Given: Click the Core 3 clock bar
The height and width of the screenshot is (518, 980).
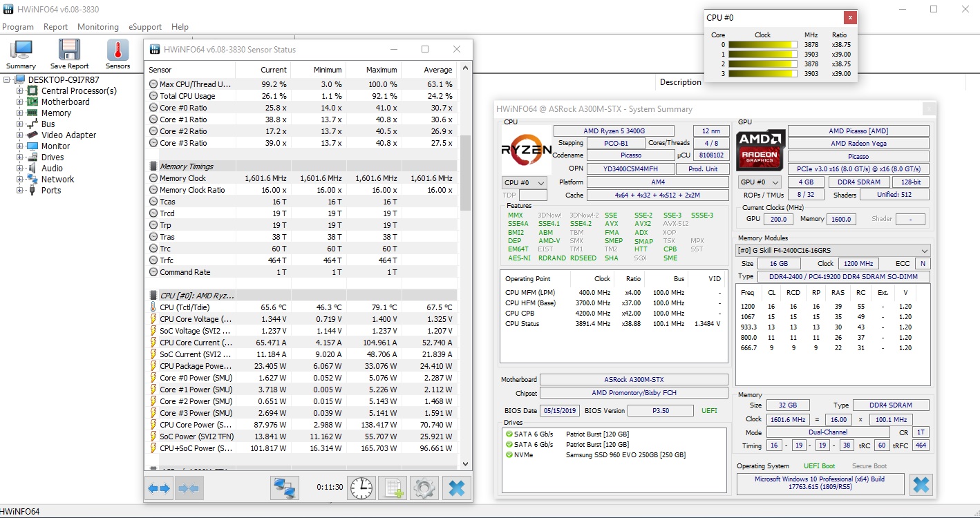Looking at the screenshot, I should (762, 73).
